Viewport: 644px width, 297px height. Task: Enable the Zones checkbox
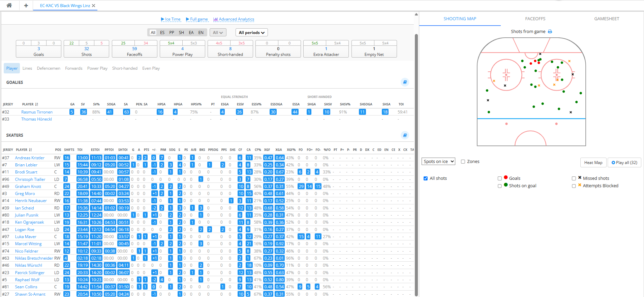coord(463,162)
